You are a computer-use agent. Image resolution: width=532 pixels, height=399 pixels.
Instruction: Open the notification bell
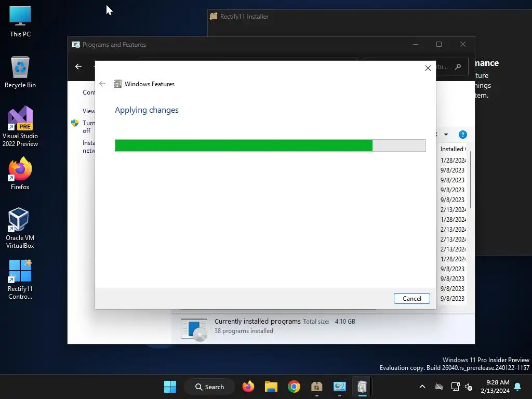click(x=518, y=387)
